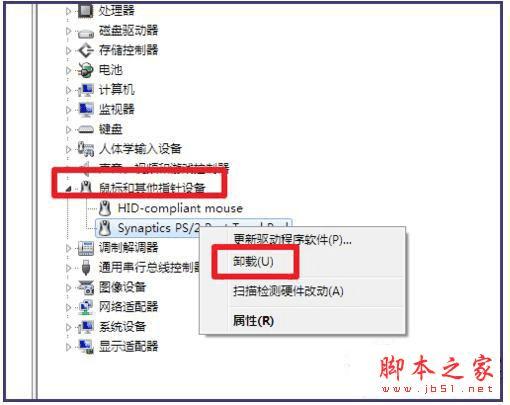Select Update Driver Software (更新驱动程序软件) option

pos(292,239)
